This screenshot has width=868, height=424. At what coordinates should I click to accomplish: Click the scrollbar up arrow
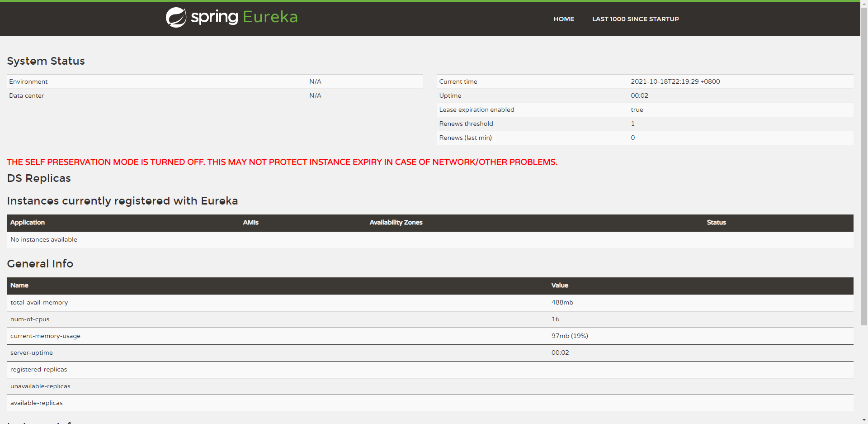tap(864, 3)
